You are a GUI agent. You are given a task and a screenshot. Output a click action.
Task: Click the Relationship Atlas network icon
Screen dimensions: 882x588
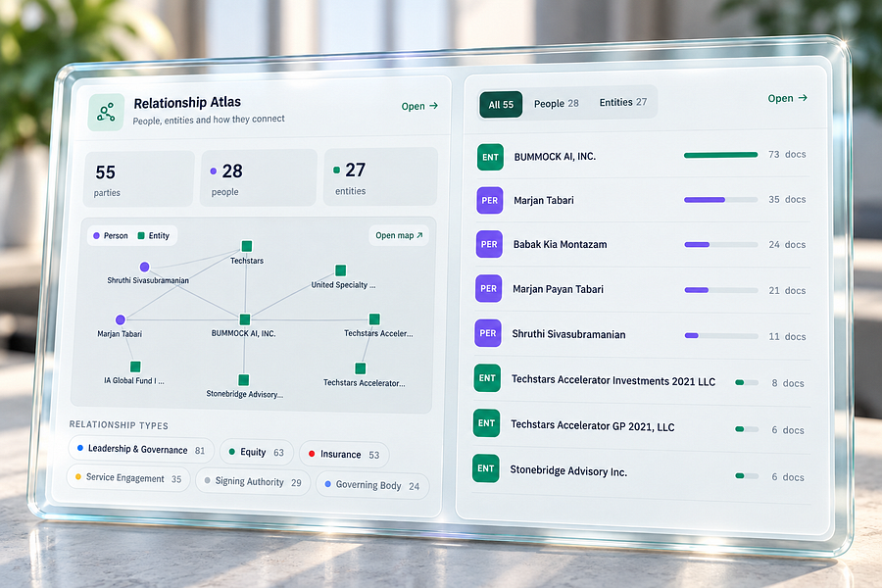click(x=106, y=112)
